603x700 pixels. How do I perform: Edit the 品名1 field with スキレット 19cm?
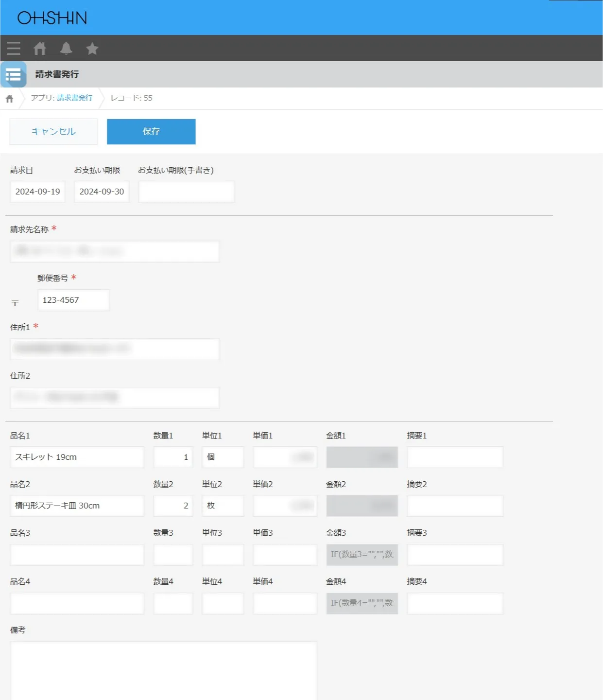77,457
